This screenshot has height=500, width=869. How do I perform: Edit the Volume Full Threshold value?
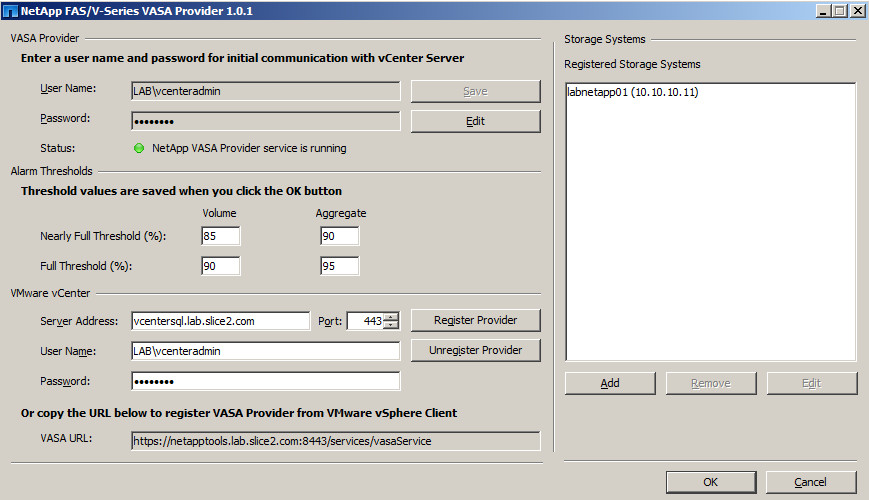(221, 266)
